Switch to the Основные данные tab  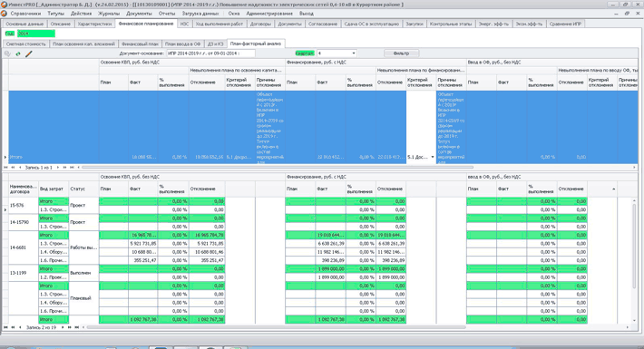[24, 24]
